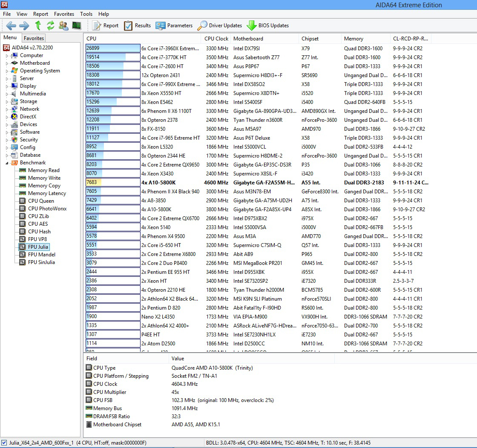This screenshot has height=448, width=477.
Task: Select the highlighted 7683 score bar
Action: click(113, 182)
